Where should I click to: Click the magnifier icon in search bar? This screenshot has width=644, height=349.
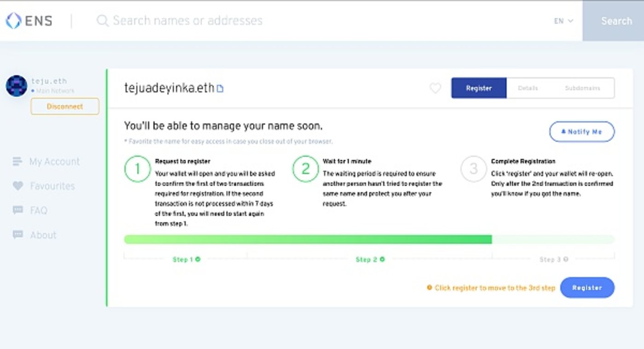pyautogui.click(x=102, y=21)
